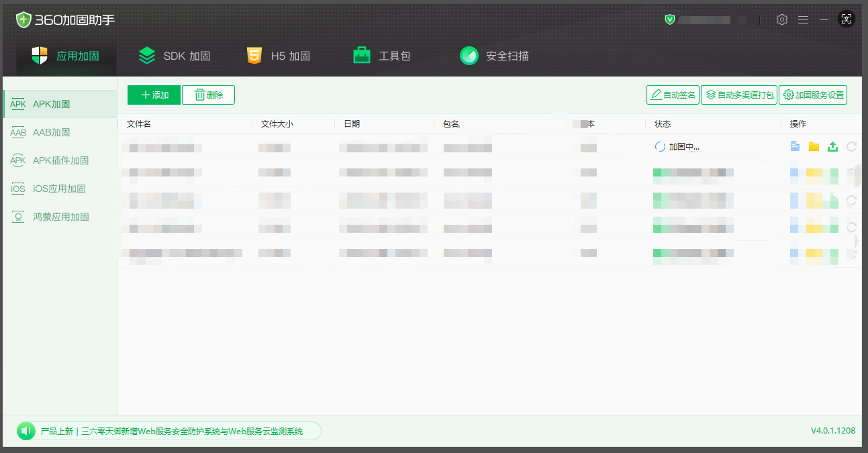
Task: Open 加固服务设置
Action: pos(813,95)
